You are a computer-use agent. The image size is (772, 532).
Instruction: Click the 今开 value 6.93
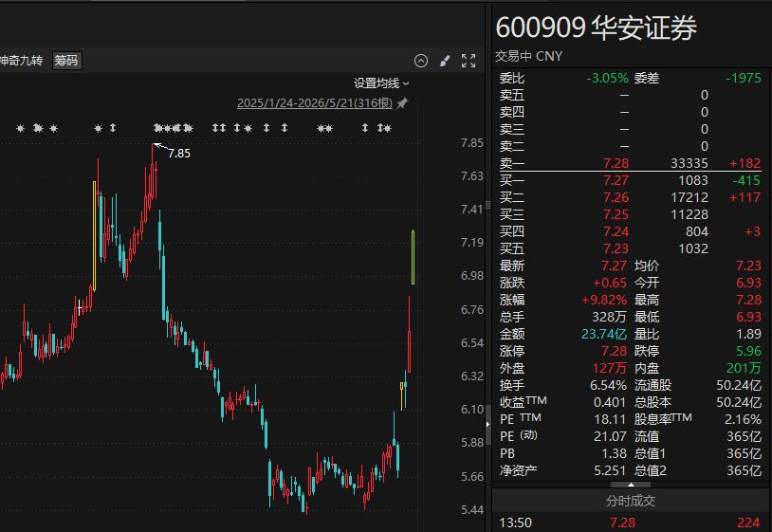click(749, 283)
